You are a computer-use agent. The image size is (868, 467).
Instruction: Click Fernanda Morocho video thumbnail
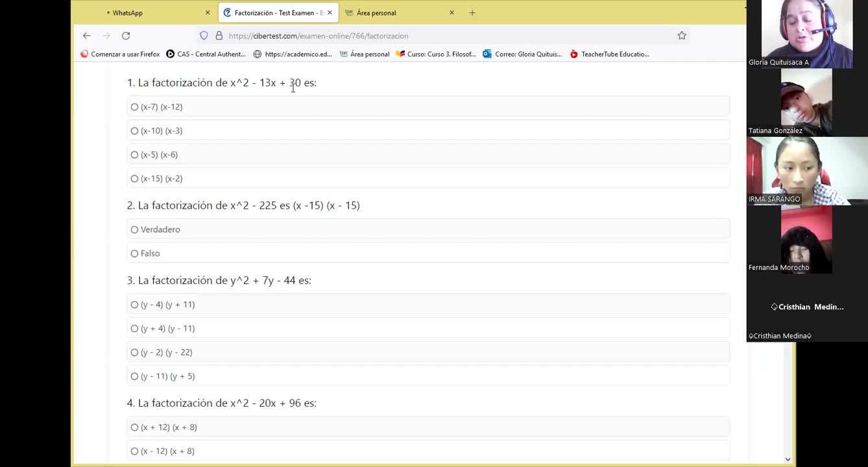pos(806,239)
